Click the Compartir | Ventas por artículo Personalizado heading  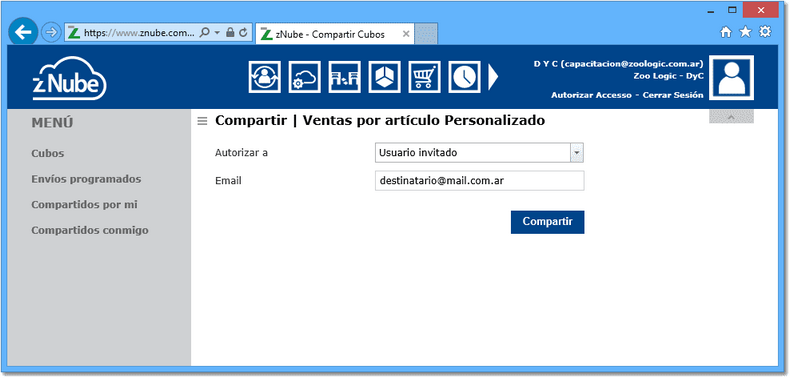[380, 121]
